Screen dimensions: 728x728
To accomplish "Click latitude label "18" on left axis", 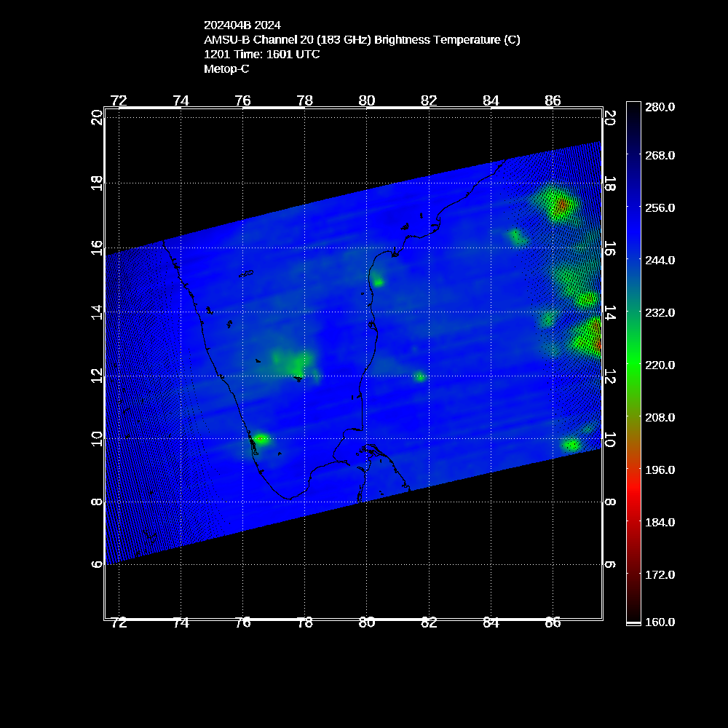I will pos(97,183).
